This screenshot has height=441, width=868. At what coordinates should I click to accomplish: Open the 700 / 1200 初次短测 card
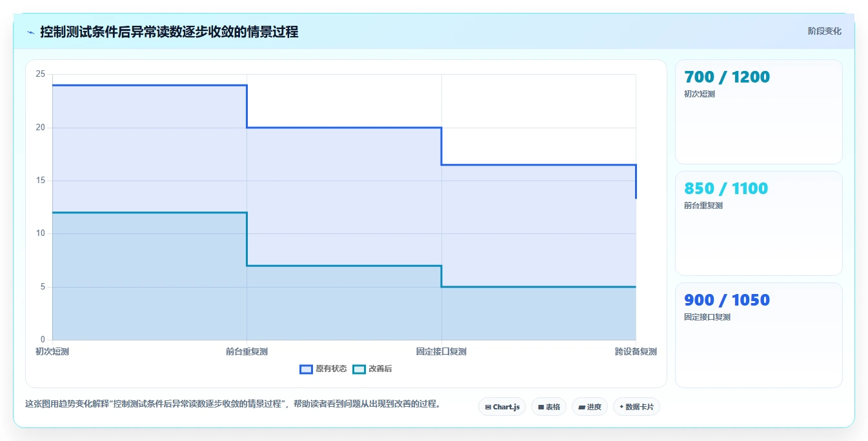759,112
